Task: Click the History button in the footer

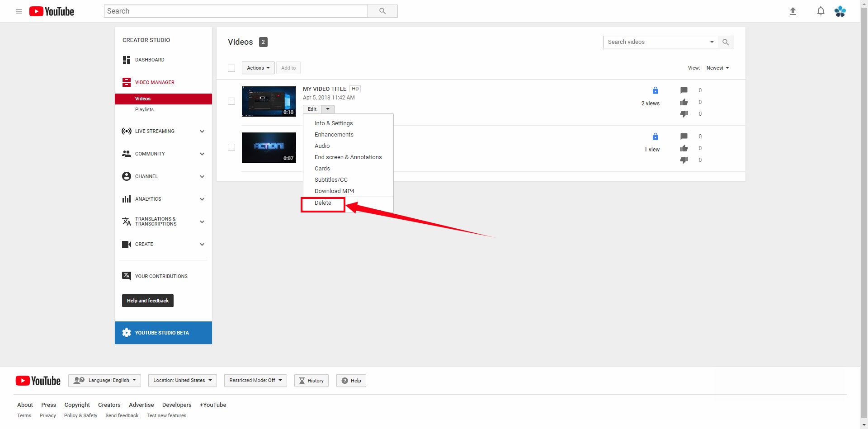Action: pyautogui.click(x=311, y=381)
